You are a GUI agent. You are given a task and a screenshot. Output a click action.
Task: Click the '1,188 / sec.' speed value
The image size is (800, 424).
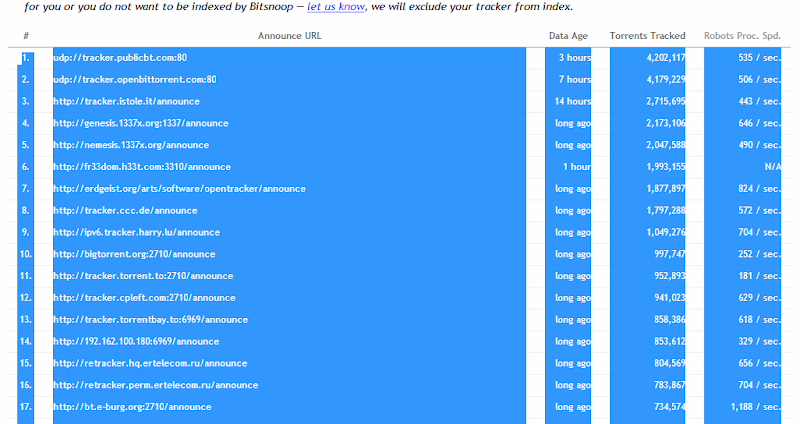(x=756, y=407)
